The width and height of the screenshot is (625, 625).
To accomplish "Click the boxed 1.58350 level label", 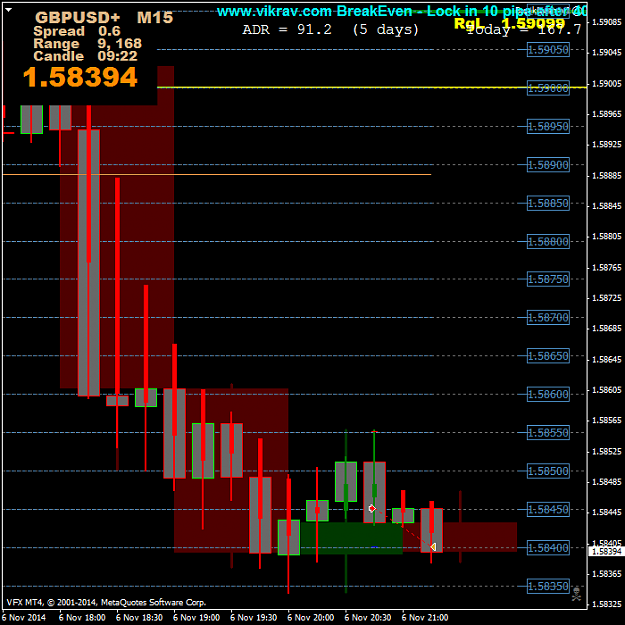I will coord(548,586).
